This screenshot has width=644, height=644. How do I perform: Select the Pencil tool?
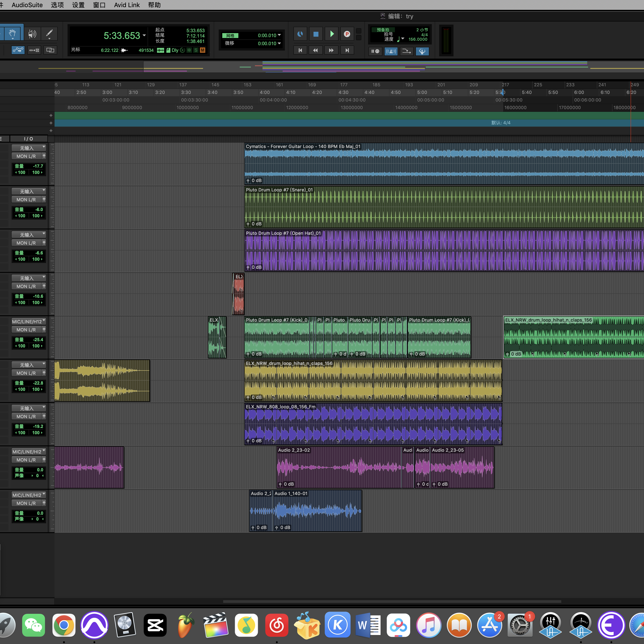click(x=49, y=33)
